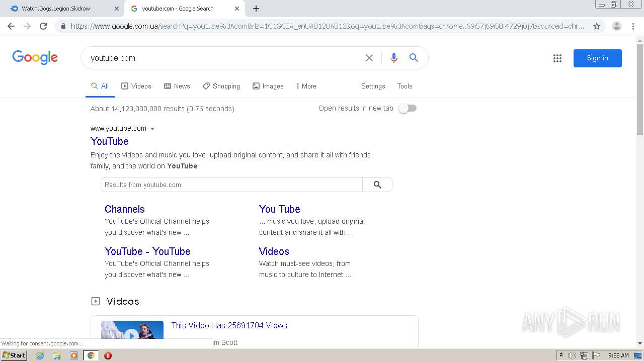Switch to the Videos results tab
644x362 pixels.
[x=136, y=86]
